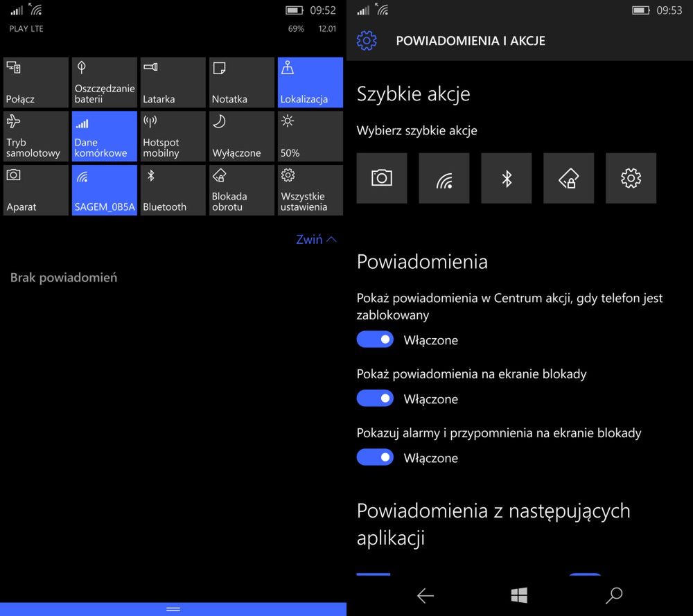Tap the SAGEM_0B5A Wi-Fi tile
Image resolution: width=693 pixels, height=616 pixels.
coord(105,190)
